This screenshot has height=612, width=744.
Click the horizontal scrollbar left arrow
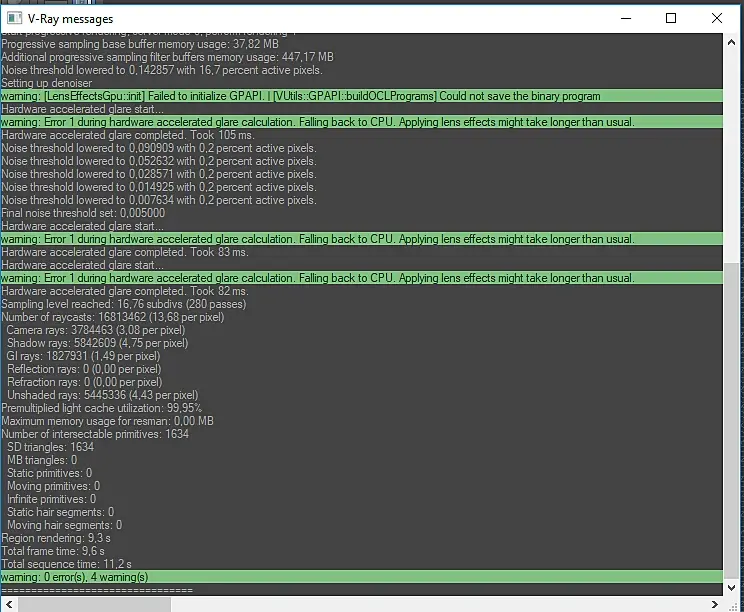9,604
